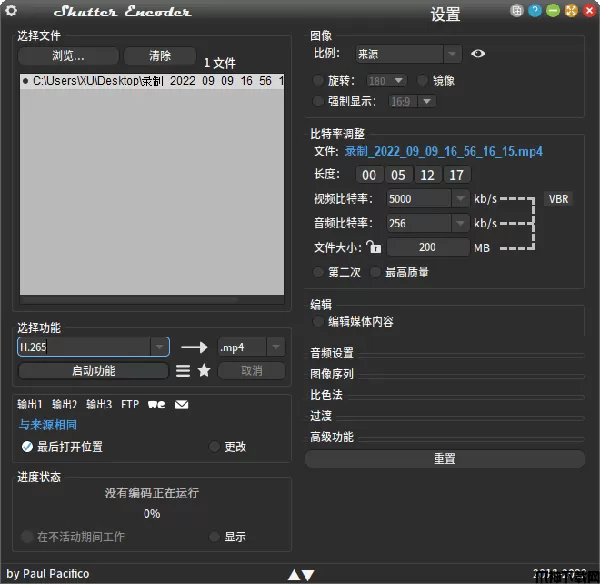The height and width of the screenshot is (584, 600).
Task: Click the blue help question mark icon
Action: (536, 11)
